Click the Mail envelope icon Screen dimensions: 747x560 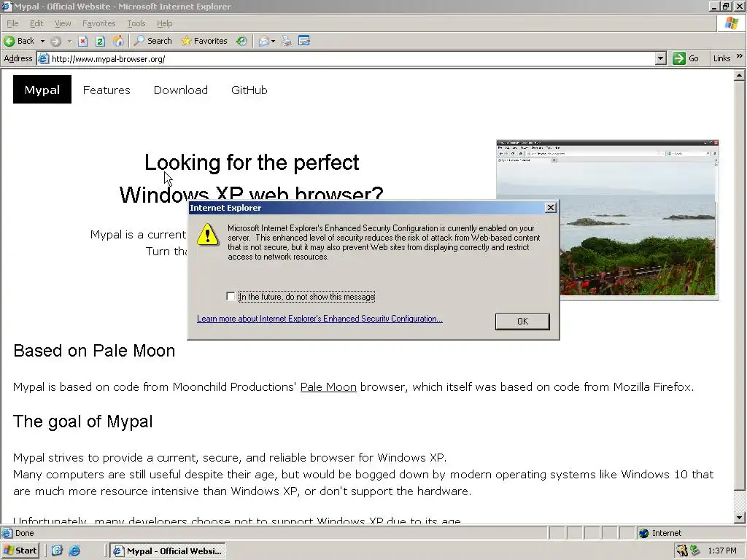[263, 41]
